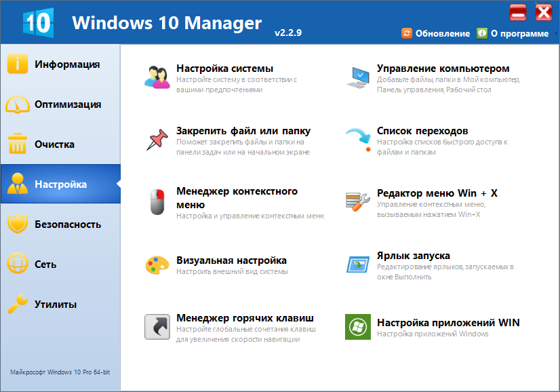Open the Сеть section
Screen dimensions: 560x392
(x=60, y=264)
